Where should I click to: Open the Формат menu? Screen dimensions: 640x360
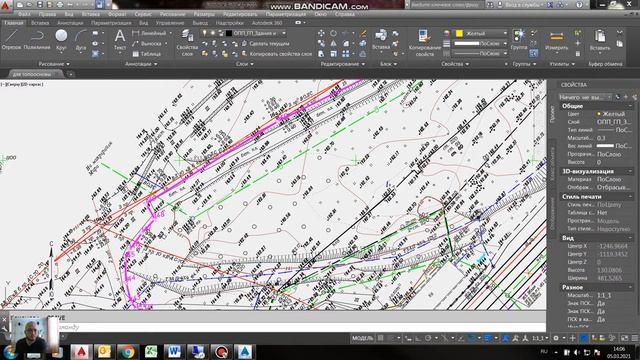117,14
